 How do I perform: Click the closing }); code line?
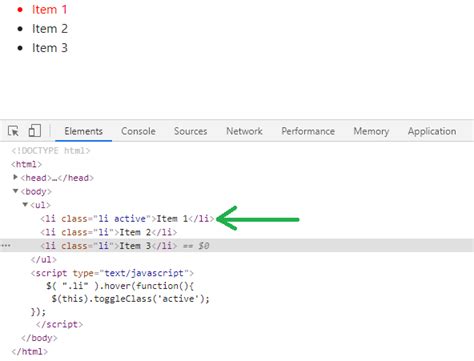(38, 312)
